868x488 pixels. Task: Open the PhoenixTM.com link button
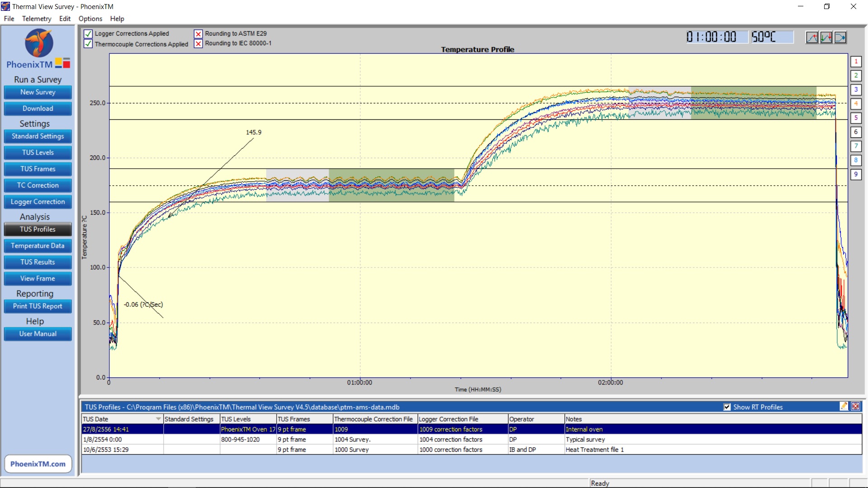[38, 464]
